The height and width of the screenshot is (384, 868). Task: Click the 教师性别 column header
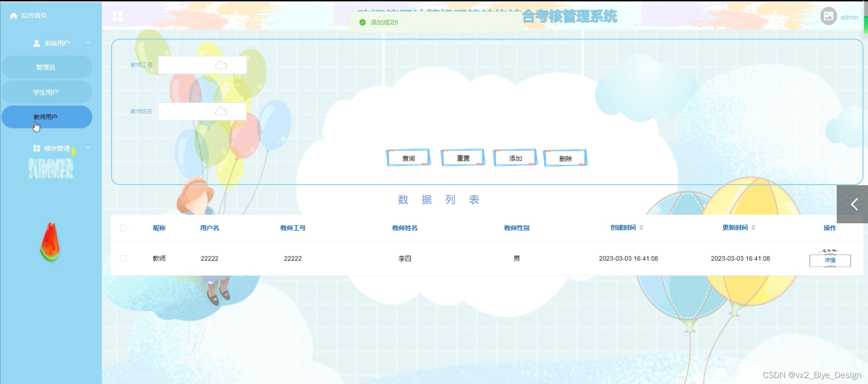coord(517,228)
